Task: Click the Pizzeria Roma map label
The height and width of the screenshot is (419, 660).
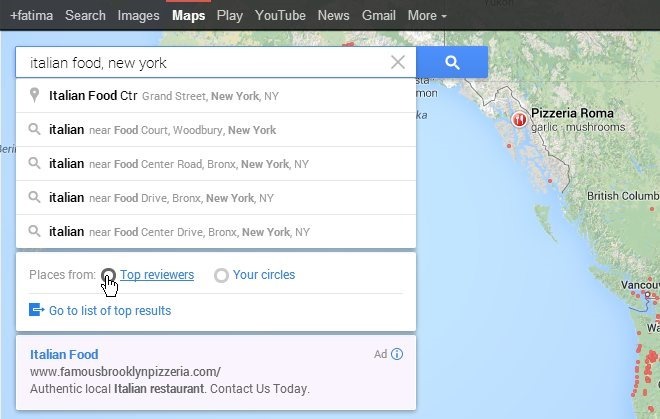Action: point(572,113)
